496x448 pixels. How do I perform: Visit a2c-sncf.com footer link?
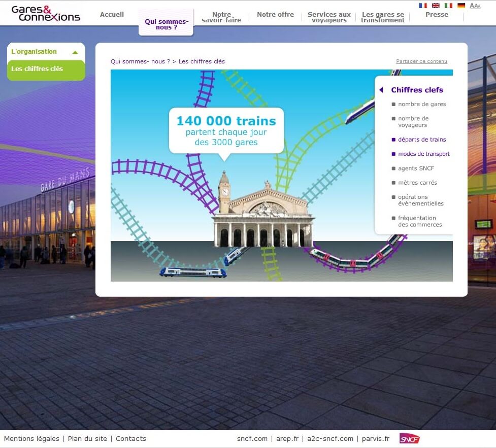(x=330, y=438)
